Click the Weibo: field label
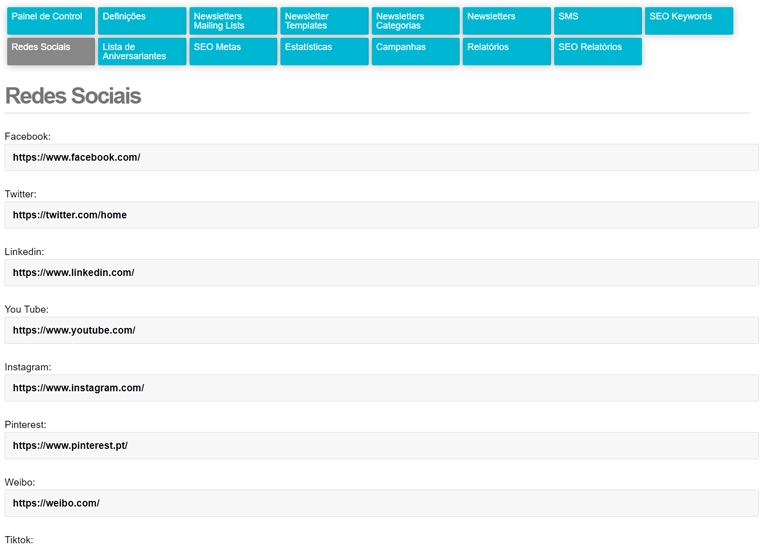This screenshot has width=763, height=547. point(20,482)
